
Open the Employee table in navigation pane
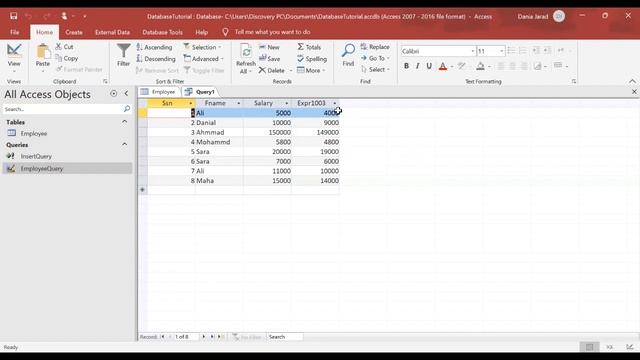coord(34,133)
